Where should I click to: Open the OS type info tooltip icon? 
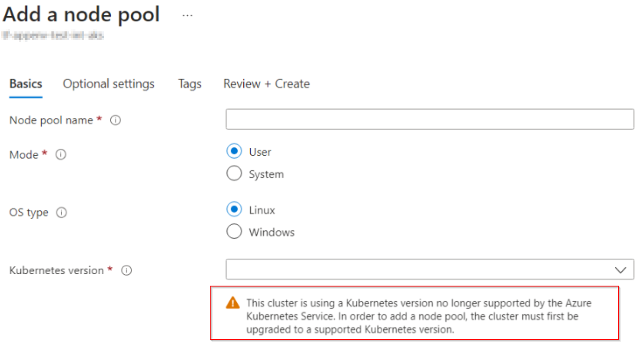tap(61, 212)
